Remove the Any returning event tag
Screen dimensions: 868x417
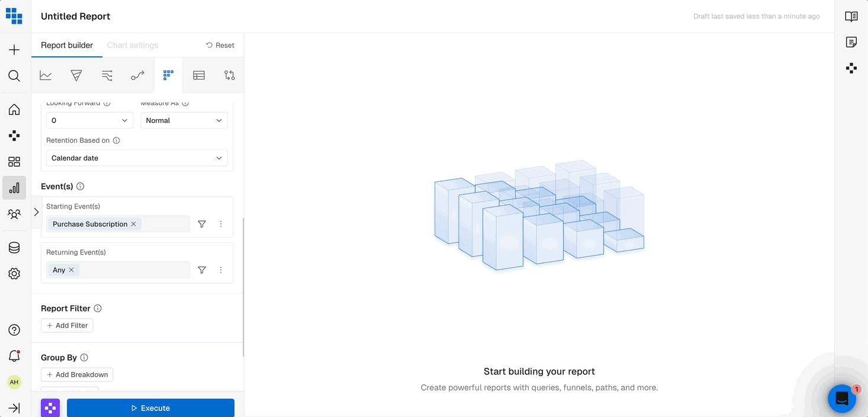coord(72,270)
